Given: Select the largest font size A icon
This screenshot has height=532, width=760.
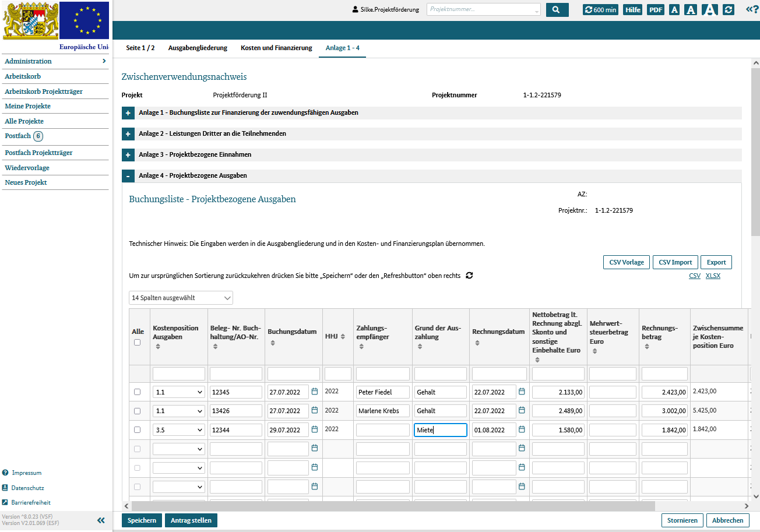Looking at the screenshot, I should coord(709,9).
